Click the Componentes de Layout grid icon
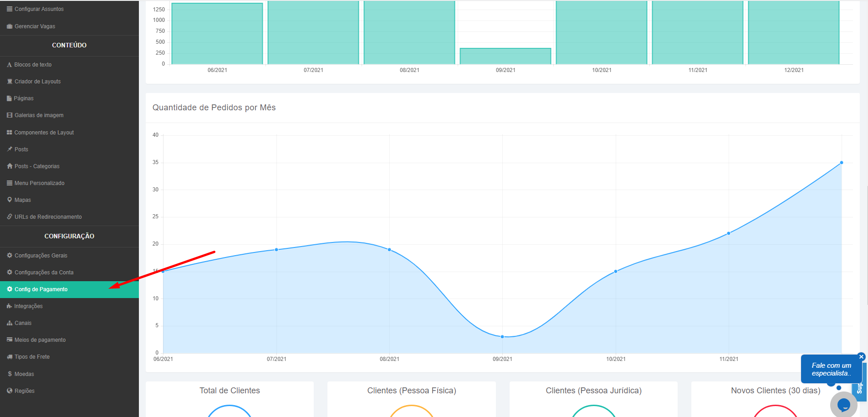Viewport: 868px width, 417px height. pos(10,133)
